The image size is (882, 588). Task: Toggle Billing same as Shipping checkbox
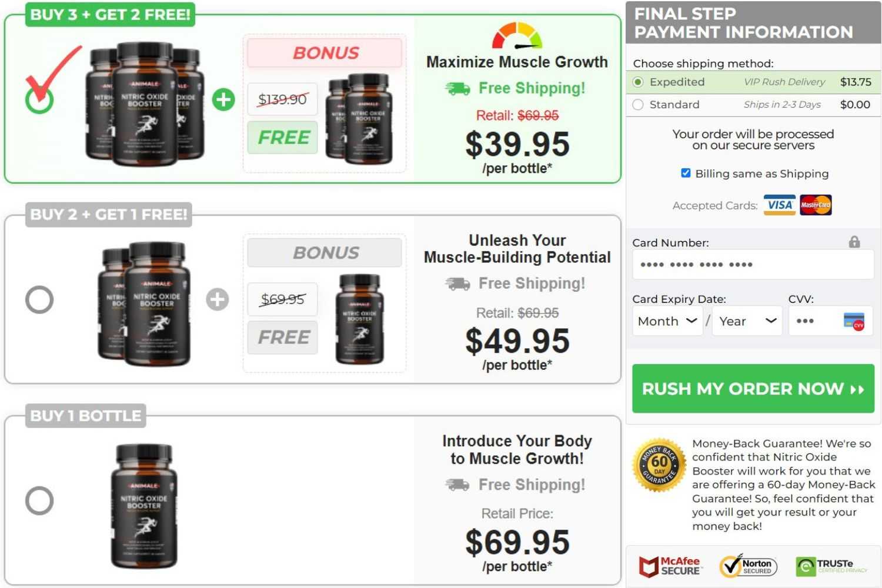click(x=686, y=173)
